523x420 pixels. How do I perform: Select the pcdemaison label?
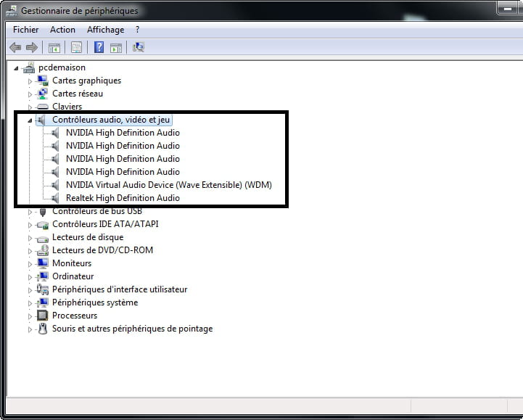coord(62,67)
